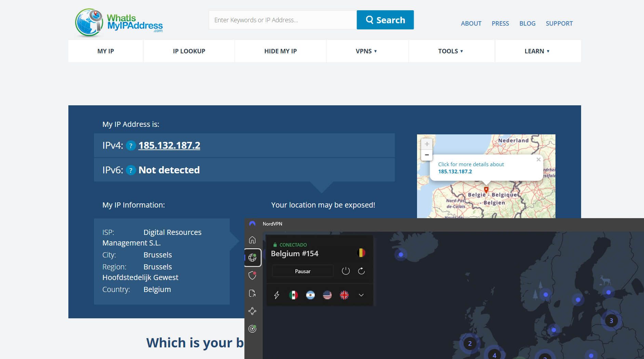Zoom in on the IP location map
Viewport: 644px width, 359px height.
coord(427,144)
